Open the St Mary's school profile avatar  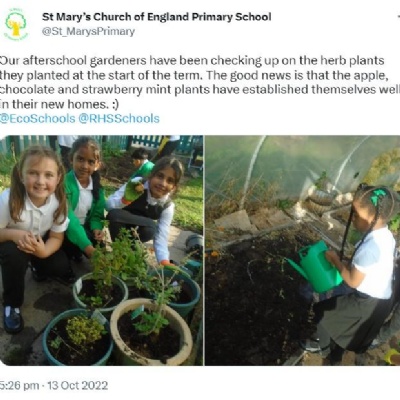pos(16,24)
